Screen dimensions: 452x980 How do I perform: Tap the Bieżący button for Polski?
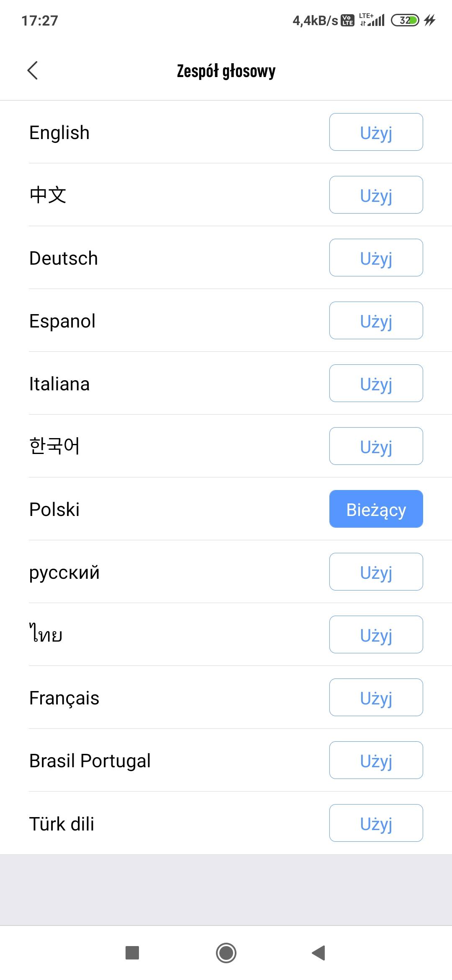pyautogui.click(x=376, y=509)
